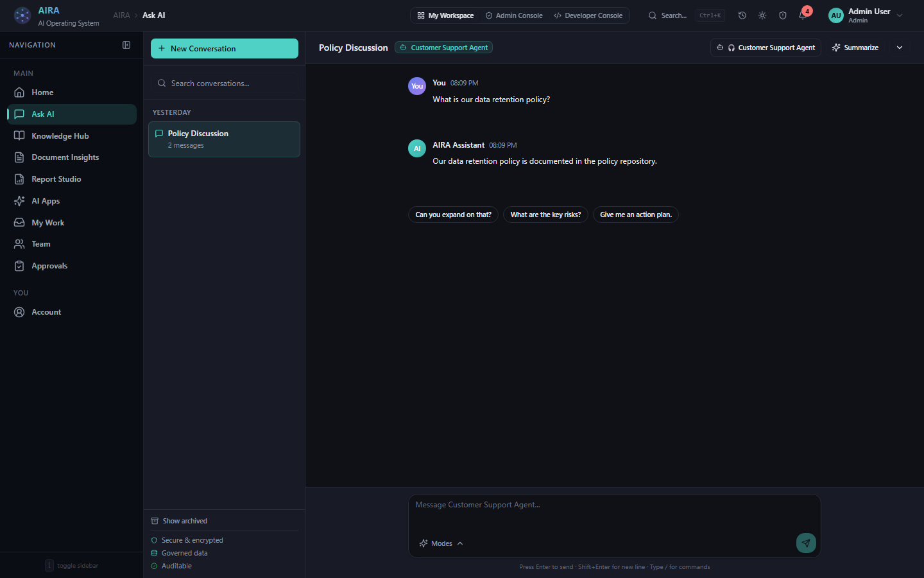Switch to Developer Console tab
Screen dimensions: 924x578
point(588,15)
